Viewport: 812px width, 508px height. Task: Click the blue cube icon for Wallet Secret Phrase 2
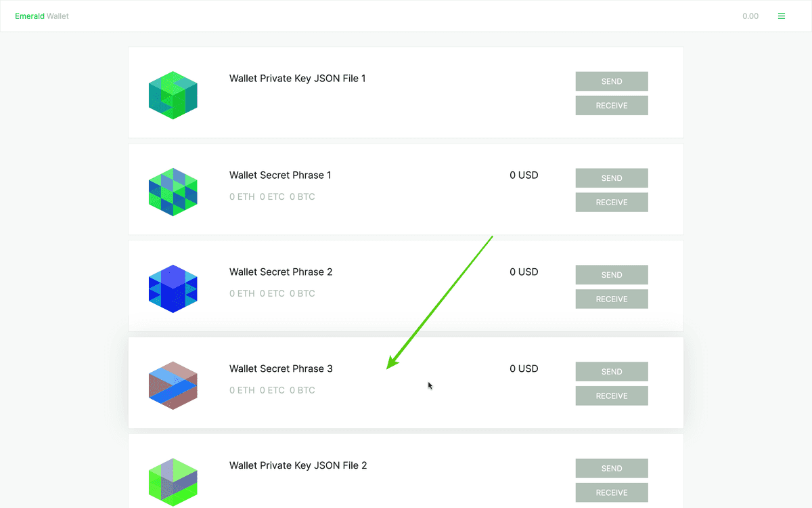point(173,289)
